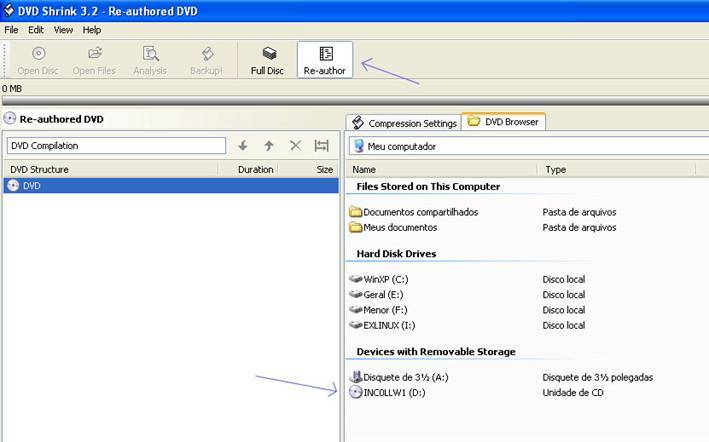Viewport: 709px width, 442px height.
Task: Select the DVD root tree item
Action: [171, 185]
